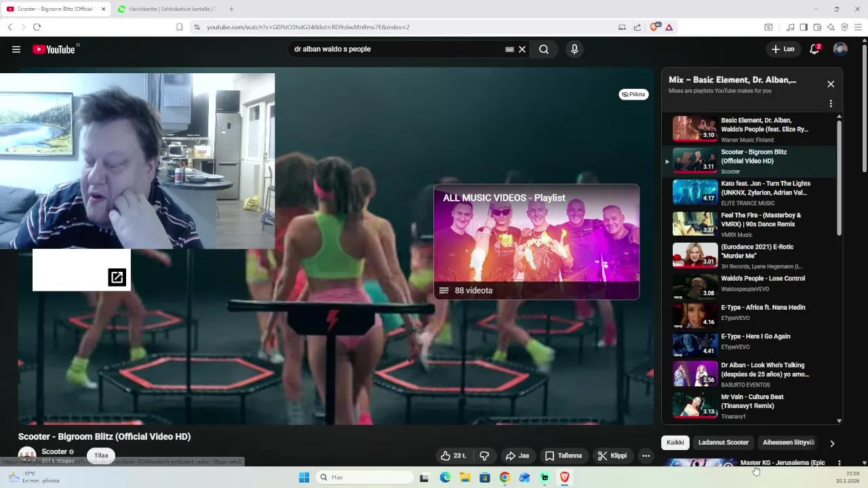Open the YouTube guide hamburger menu
The width and height of the screenshot is (868, 488).
tap(16, 49)
